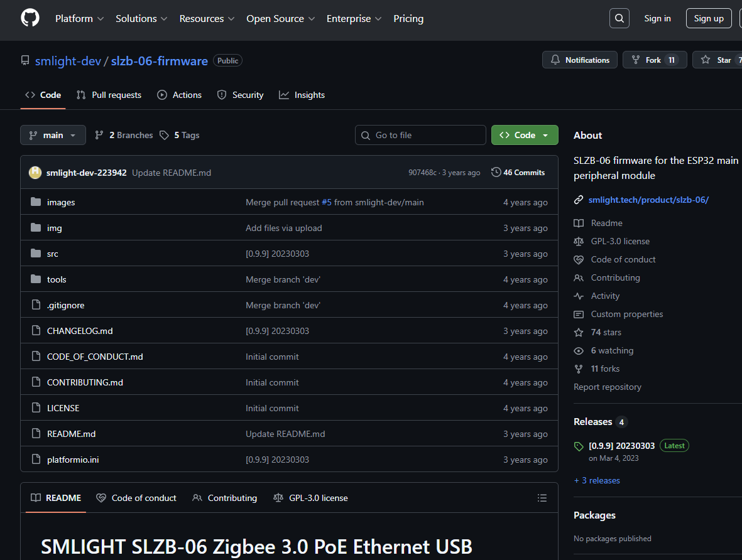Open the Platform navigation menu
The width and height of the screenshot is (742, 560).
(x=79, y=19)
